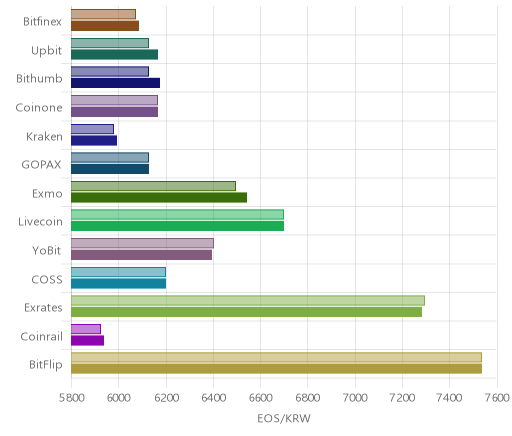Select the 7000 tick label
This screenshot has height=436, width=512.
coord(355,398)
